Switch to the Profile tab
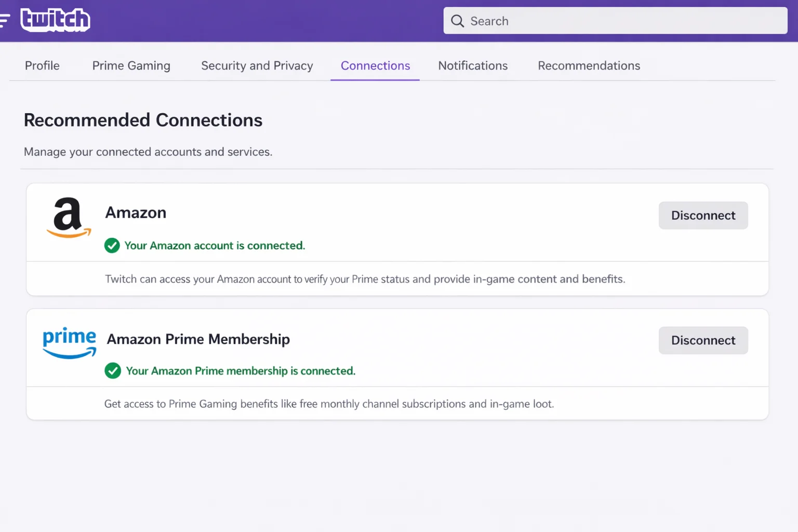Image resolution: width=798 pixels, height=532 pixels. click(42, 66)
